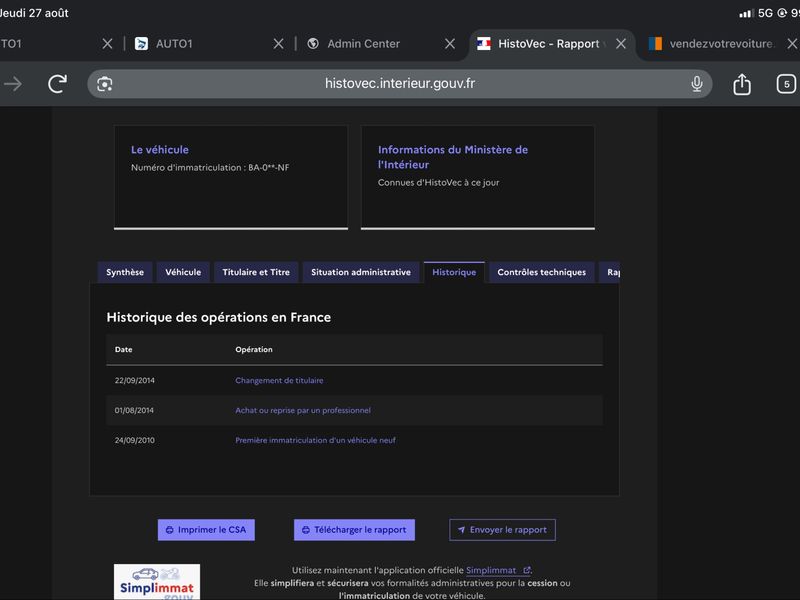Viewport: 800px width, 600px height.
Task: Close the HistoVec - Rapport tab
Action: 621,44
